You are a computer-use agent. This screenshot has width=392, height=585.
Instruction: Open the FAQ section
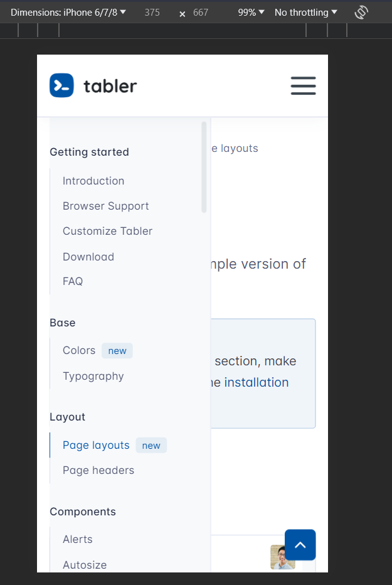[x=73, y=281]
